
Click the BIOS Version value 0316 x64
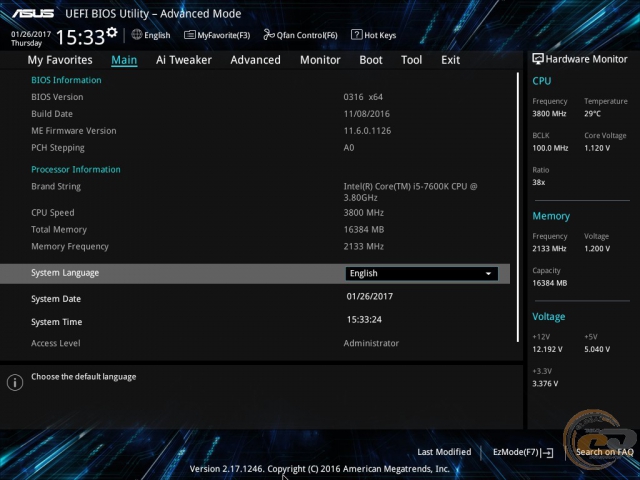363,97
